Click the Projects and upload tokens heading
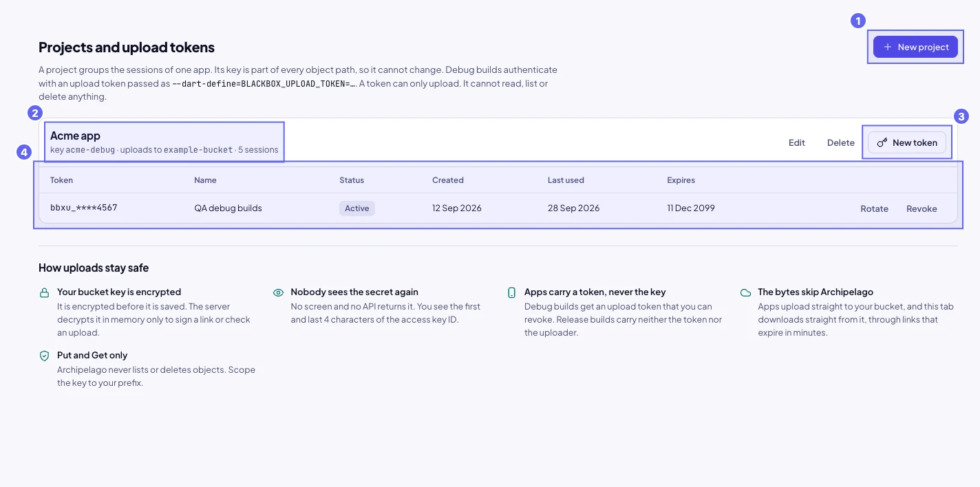This screenshot has height=487, width=980. click(127, 47)
